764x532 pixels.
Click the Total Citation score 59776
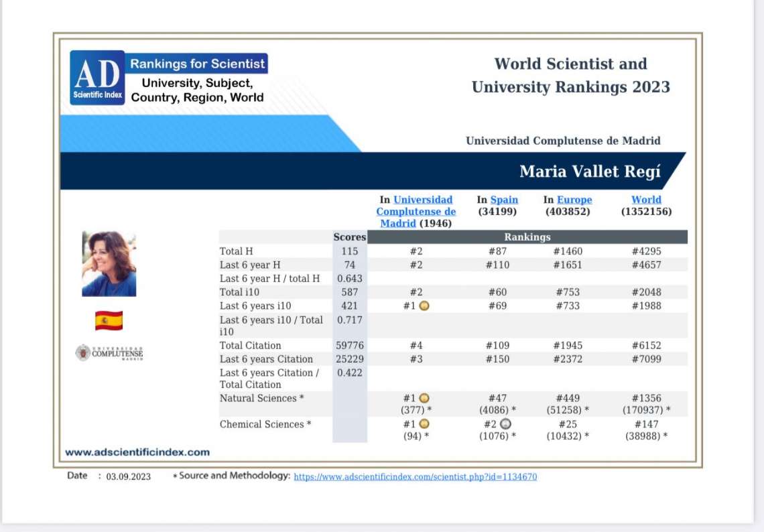point(350,346)
